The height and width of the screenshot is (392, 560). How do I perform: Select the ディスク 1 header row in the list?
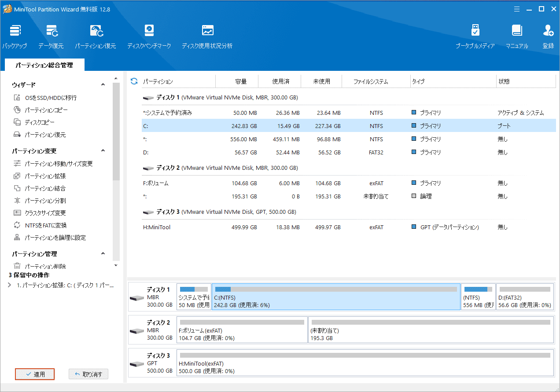349,98
